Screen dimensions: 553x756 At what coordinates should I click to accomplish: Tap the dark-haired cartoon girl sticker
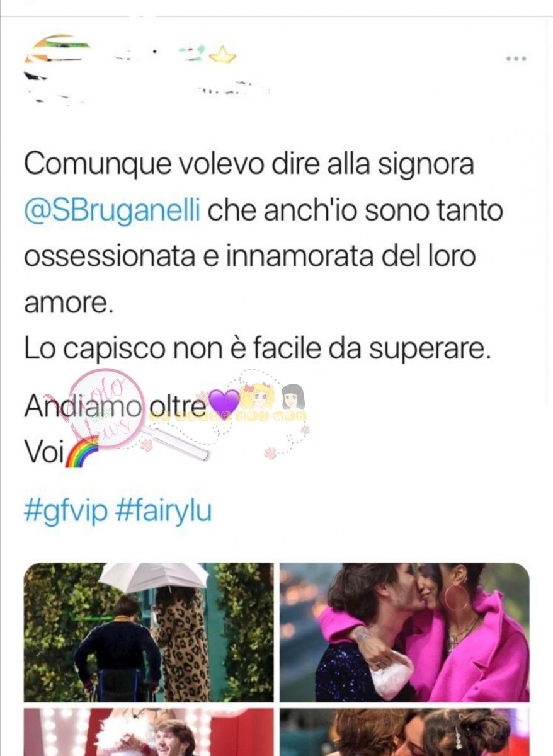pos(293,397)
